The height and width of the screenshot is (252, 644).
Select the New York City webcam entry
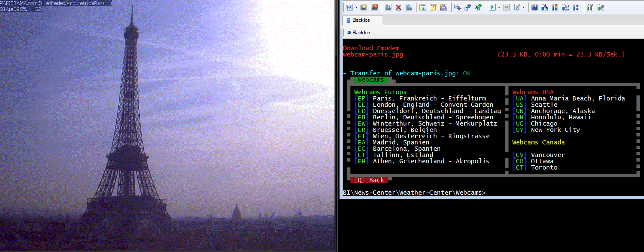click(x=555, y=130)
